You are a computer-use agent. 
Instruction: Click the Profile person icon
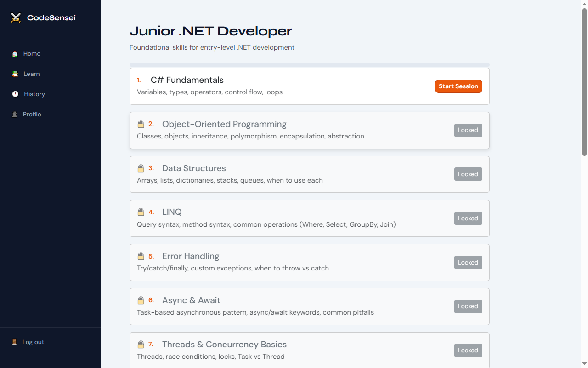pyautogui.click(x=15, y=114)
